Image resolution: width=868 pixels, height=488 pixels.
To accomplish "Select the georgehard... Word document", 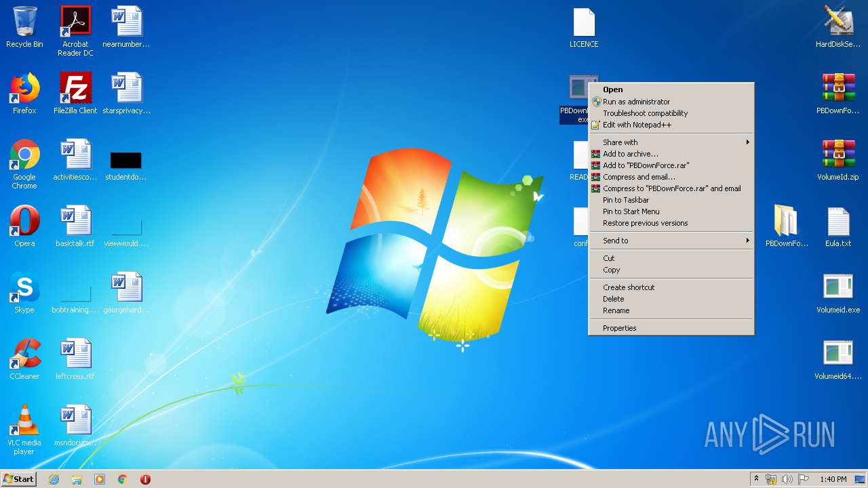I will point(126,293).
